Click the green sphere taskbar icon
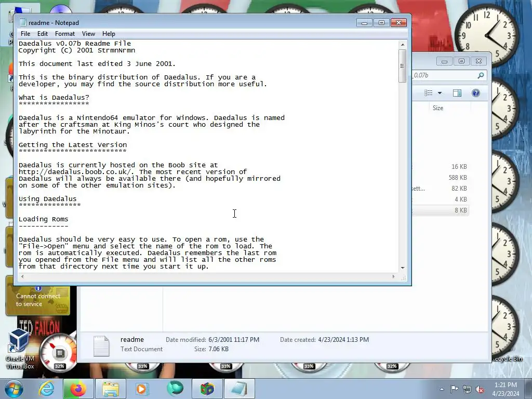The image size is (532, 399). click(175, 389)
